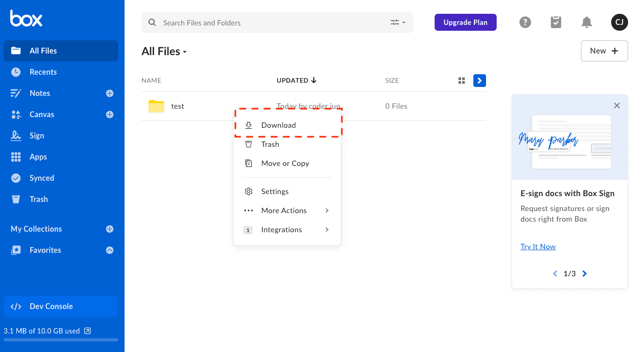The height and width of the screenshot is (352, 644).
Task: Add a new collection plus icon
Action: pyautogui.click(x=110, y=229)
